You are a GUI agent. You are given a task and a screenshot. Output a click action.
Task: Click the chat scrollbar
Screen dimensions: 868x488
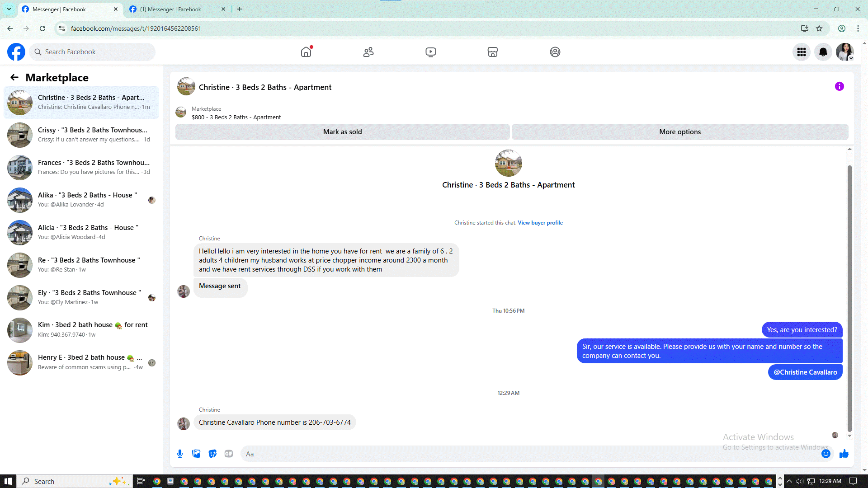tap(849, 299)
